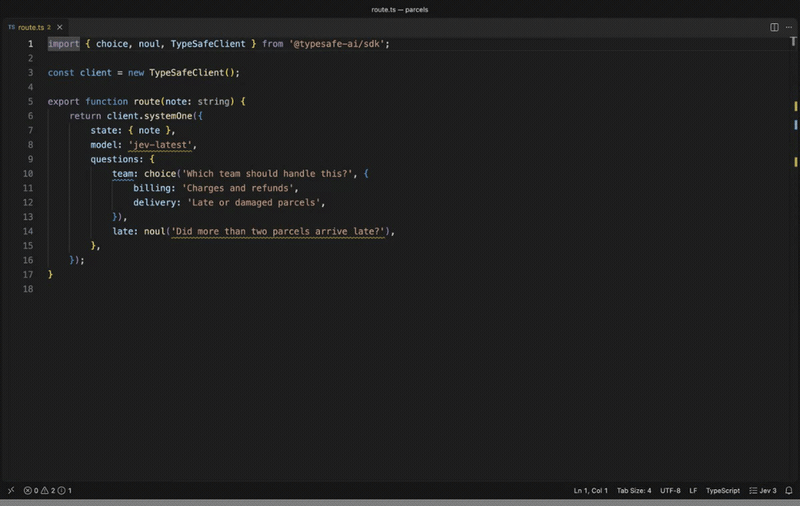Show notifications with the bell icon
Viewport: 800px width, 506px height.
click(789, 490)
